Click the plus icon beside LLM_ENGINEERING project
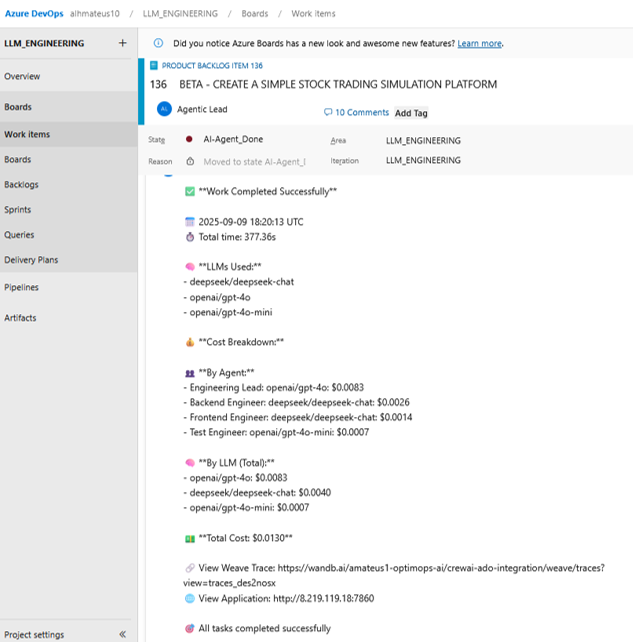 click(122, 44)
